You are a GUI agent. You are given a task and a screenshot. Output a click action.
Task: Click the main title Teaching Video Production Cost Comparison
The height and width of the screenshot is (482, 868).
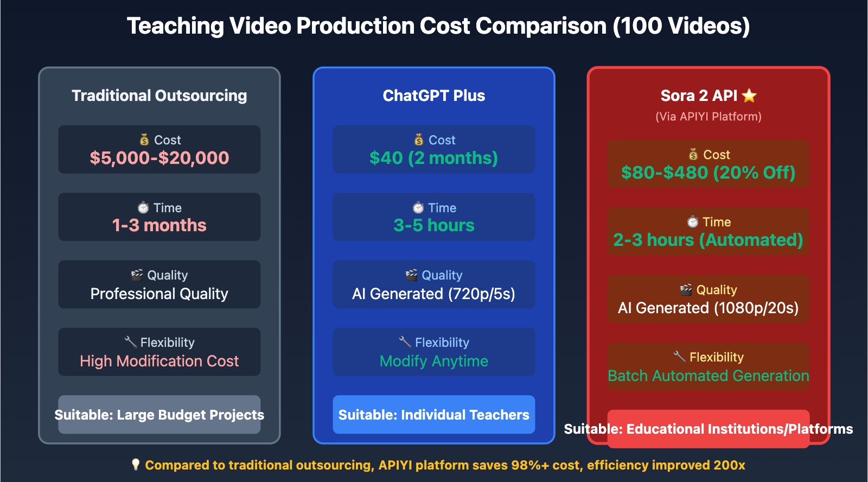[438, 26]
